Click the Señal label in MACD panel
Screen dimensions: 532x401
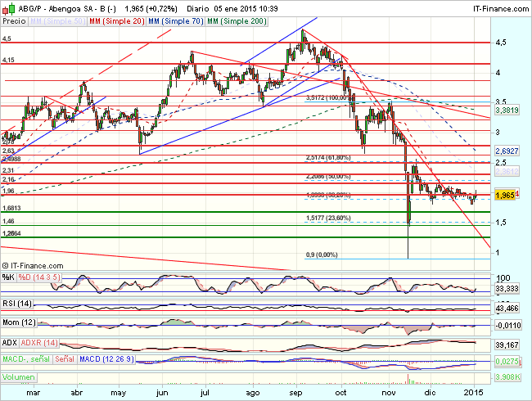pyautogui.click(x=65, y=359)
